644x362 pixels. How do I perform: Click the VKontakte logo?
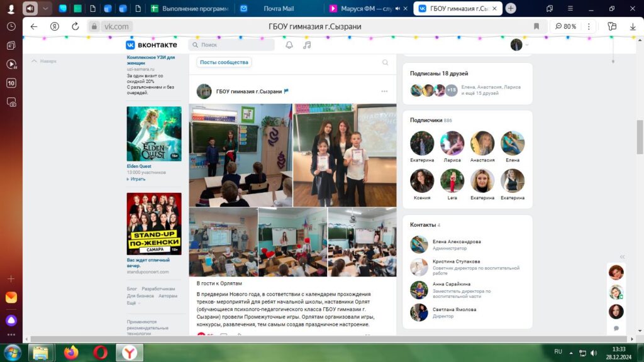click(x=151, y=45)
